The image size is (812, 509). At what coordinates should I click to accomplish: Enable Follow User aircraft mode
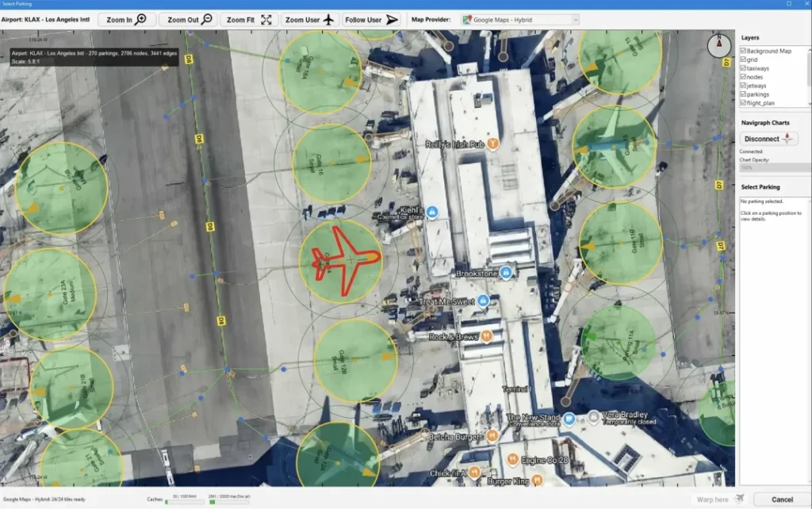(x=372, y=20)
